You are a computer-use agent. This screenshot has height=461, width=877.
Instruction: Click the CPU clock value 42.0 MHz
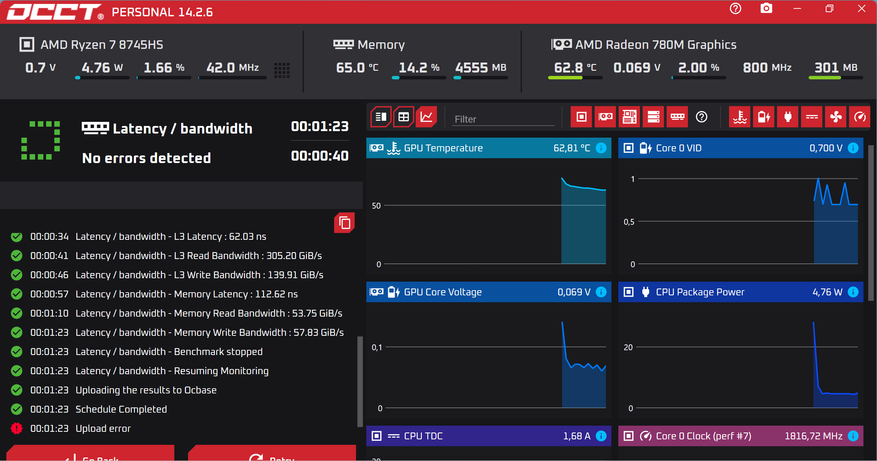point(233,68)
